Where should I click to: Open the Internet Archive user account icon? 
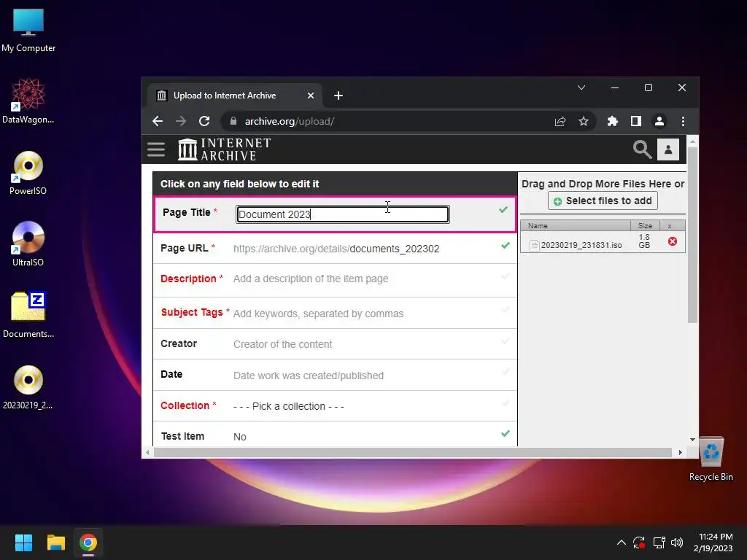point(668,149)
